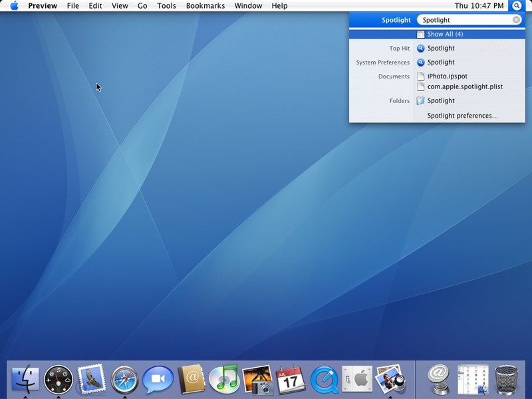Open Spotlight preferences link
The image size is (532, 399).
pyautogui.click(x=462, y=116)
